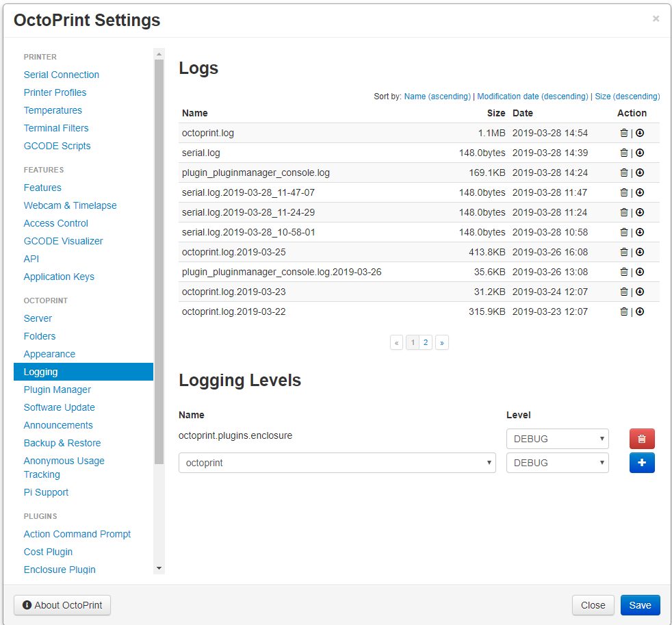Open level dropdown for new logger
Viewport: 672px width, 625px height.
point(558,463)
